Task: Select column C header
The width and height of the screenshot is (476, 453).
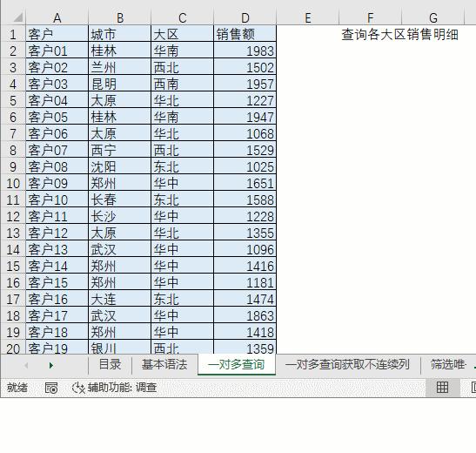Action: (x=183, y=18)
